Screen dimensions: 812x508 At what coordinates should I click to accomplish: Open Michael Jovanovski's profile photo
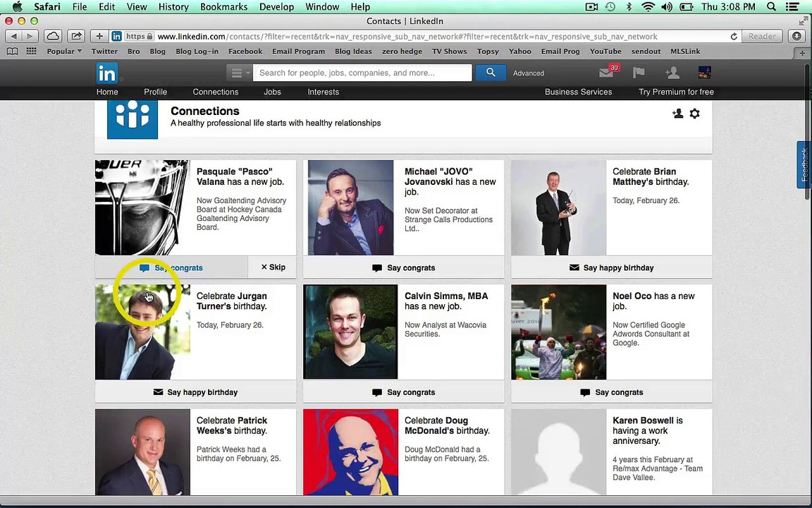coord(350,207)
